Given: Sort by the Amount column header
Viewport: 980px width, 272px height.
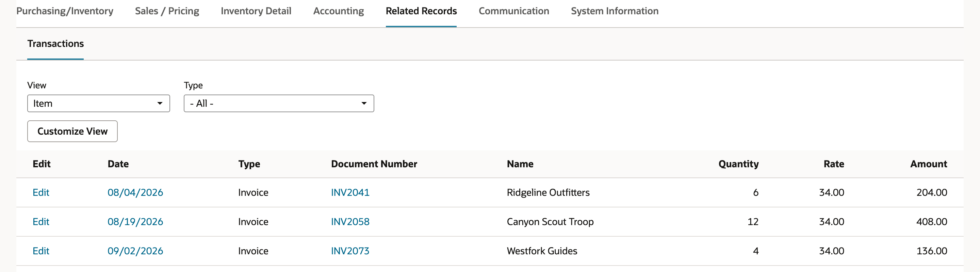Looking at the screenshot, I should [929, 164].
